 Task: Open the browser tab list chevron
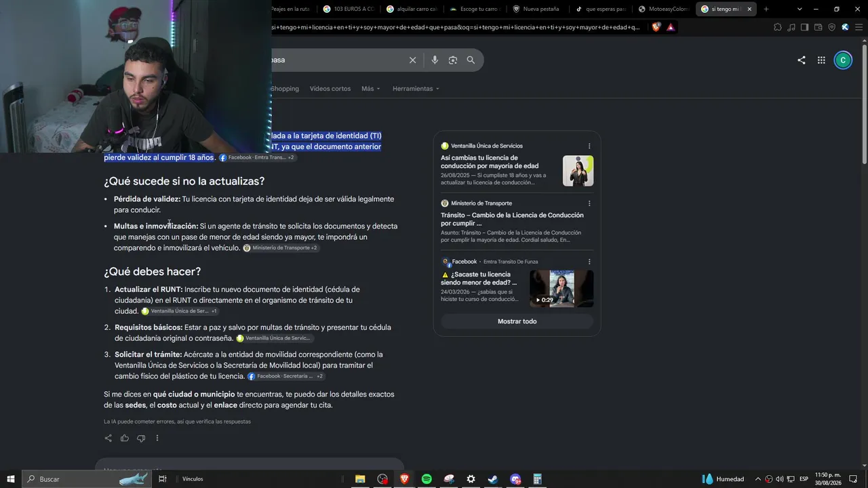tap(800, 9)
